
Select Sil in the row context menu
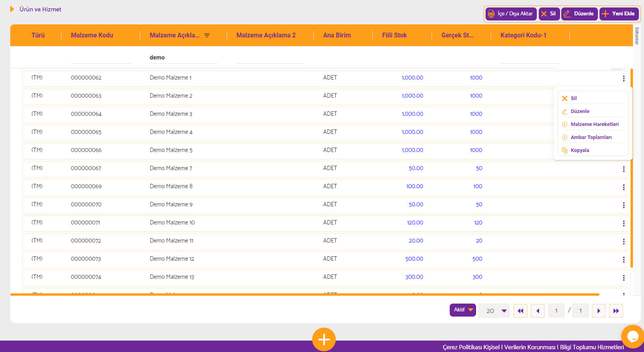coord(592,98)
